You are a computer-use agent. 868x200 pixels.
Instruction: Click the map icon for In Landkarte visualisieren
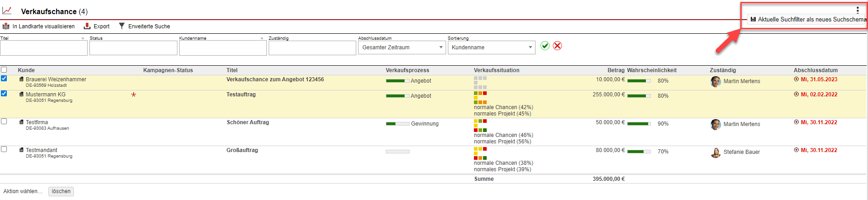point(6,26)
